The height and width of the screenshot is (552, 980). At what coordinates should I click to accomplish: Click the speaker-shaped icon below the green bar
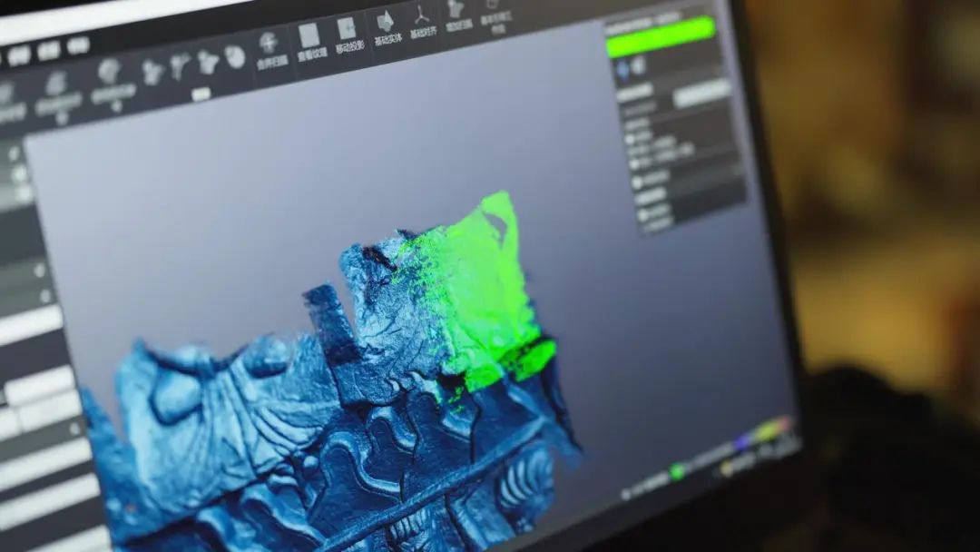click(636, 64)
